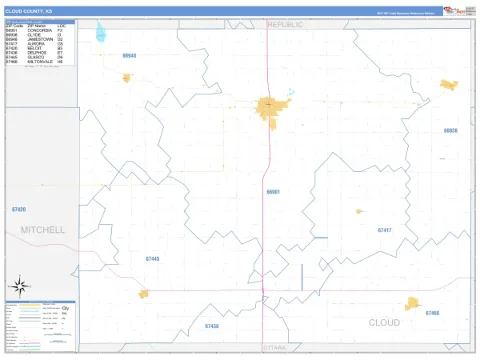Click the Concordia city area at the map center

(x=273, y=110)
